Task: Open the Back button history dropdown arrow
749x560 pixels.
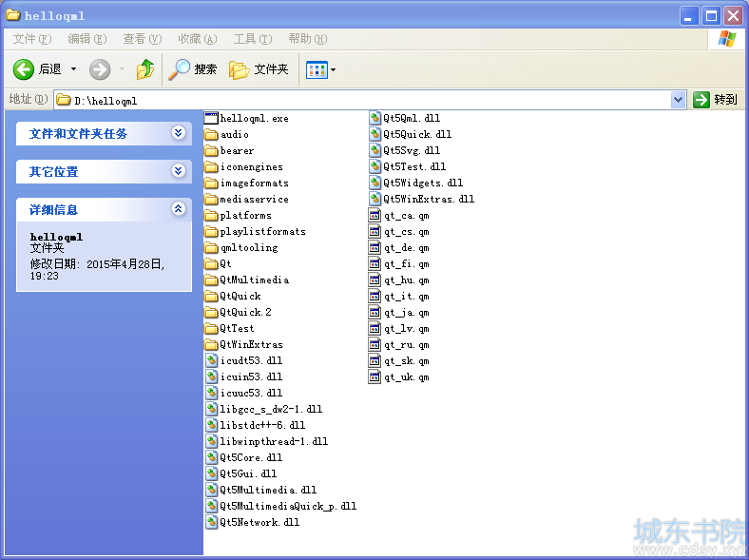Action: 73,69
